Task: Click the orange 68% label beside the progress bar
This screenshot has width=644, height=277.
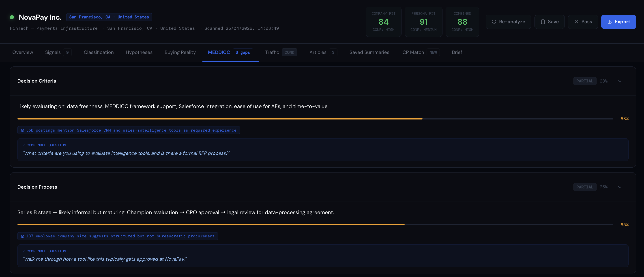Action: (624, 119)
